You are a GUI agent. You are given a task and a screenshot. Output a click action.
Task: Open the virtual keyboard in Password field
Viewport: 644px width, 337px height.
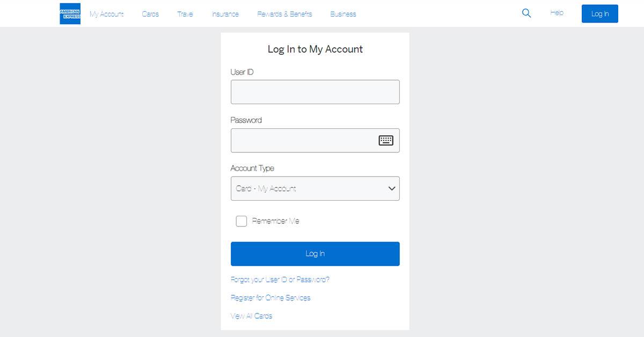click(x=386, y=141)
